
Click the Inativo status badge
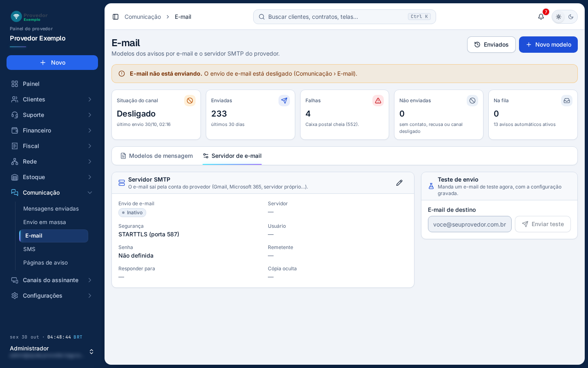(x=132, y=213)
